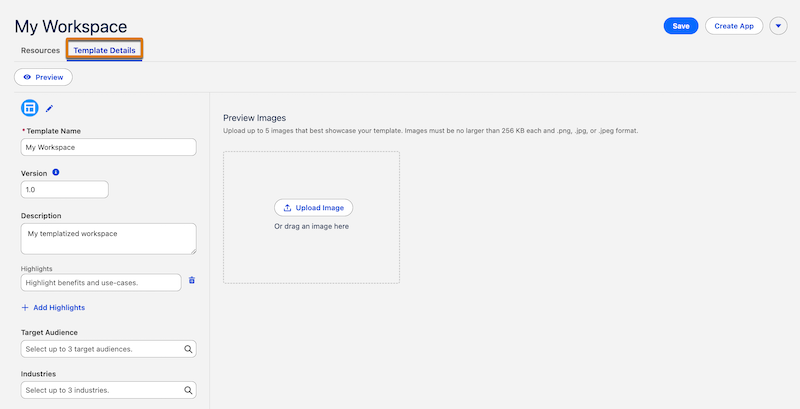This screenshot has width=800, height=409.
Task: Delete the highlight using the trash icon
Action: tap(192, 280)
